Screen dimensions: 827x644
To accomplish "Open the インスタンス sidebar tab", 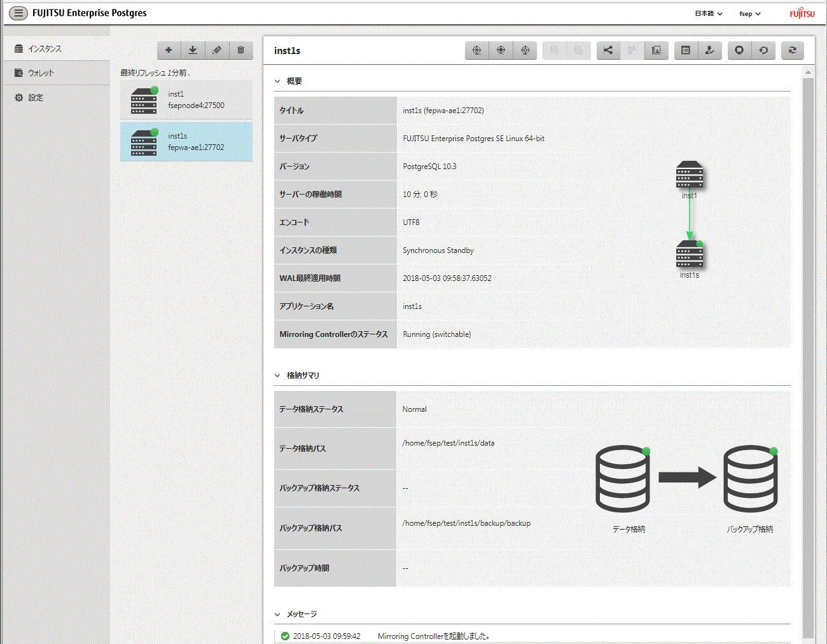I will point(57,49).
